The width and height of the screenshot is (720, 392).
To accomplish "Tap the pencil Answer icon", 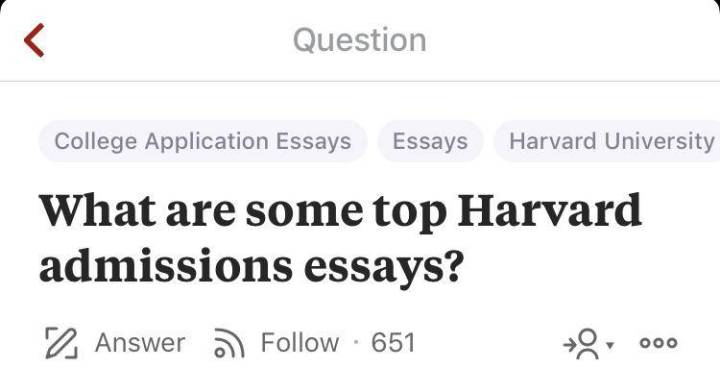I will tap(61, 343).
